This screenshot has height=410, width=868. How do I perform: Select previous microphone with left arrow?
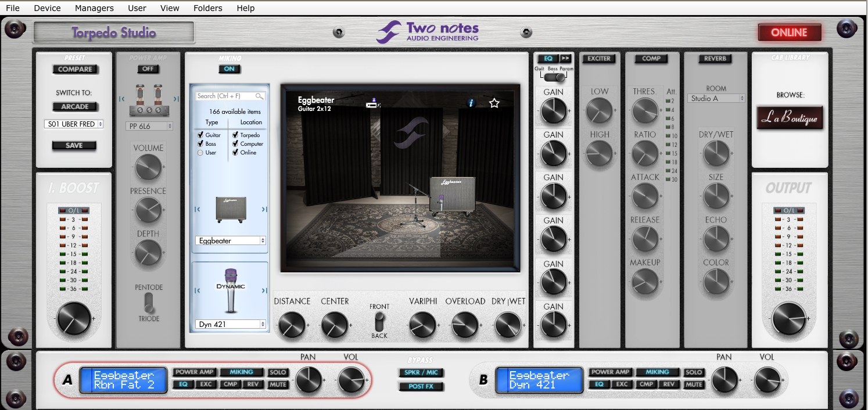tap(197, 291)
